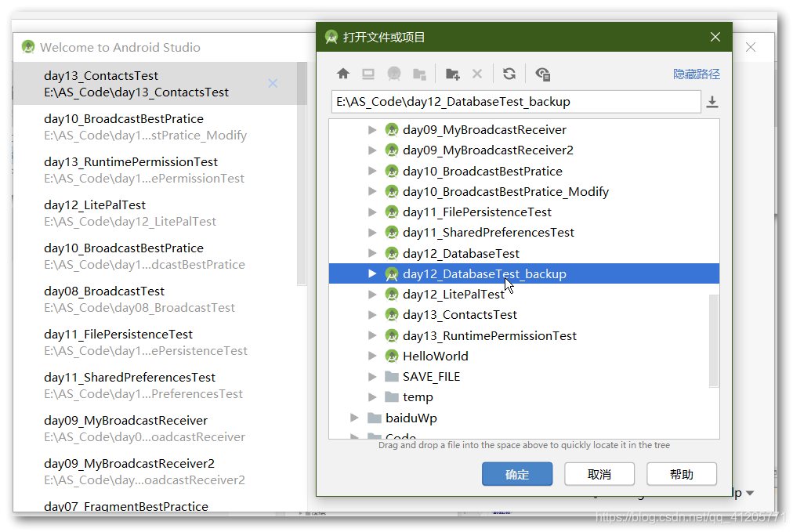
Task: Open recent project day13_RuntimePermissionTest in Welcome window
Action: click(154, 170)
